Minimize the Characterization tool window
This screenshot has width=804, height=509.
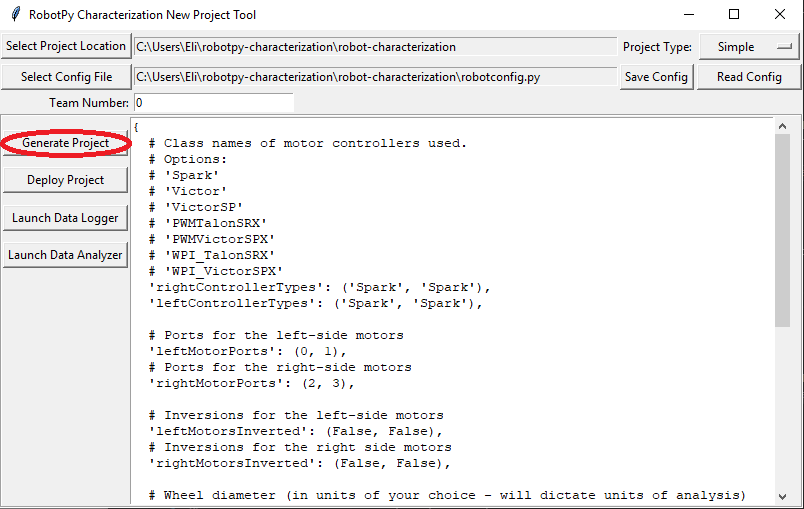click(x=689, y=14)
